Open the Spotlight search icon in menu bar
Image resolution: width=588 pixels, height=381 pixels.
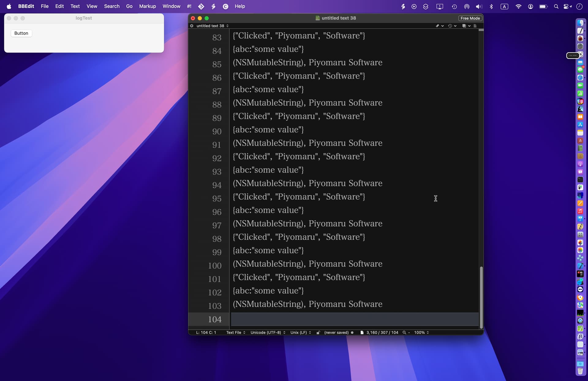pos(556,6)
